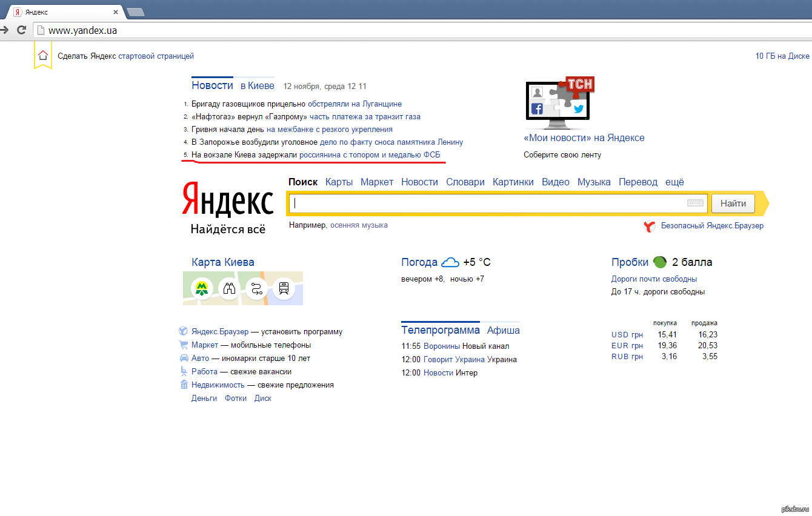The height and width of the screenshot is (516, 812).
Task: Select the Новости search category above search box
Action: [x=419, y=182]
